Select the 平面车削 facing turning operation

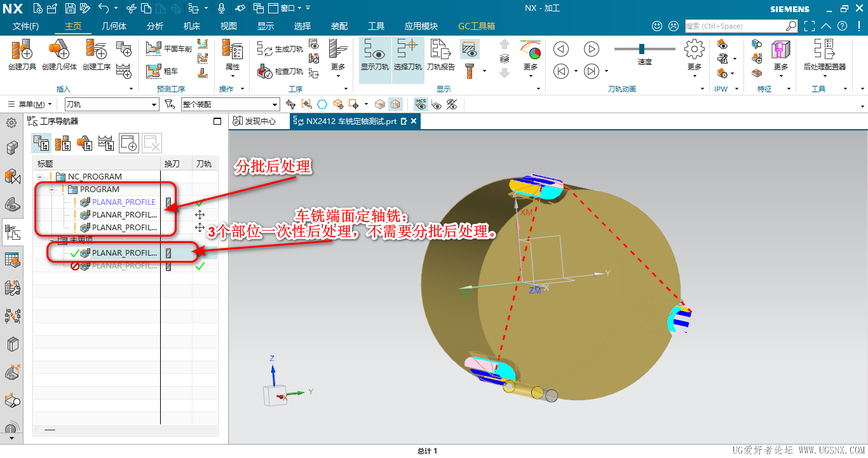tap(168, 48)
